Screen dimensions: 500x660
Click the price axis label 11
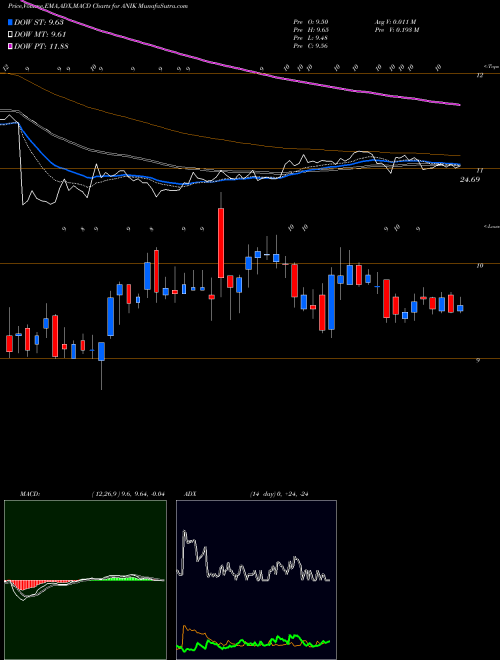(x=479, y=171)
